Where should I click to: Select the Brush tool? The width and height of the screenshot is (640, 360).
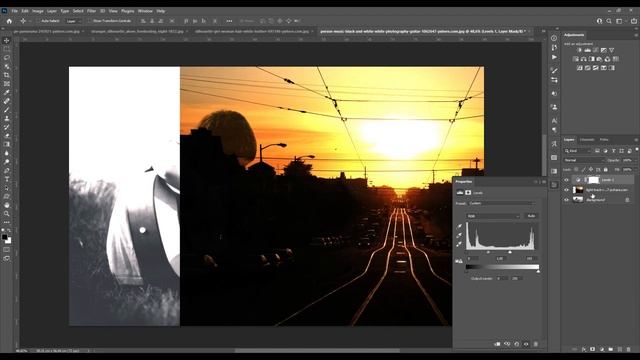(x=7, y=109)
